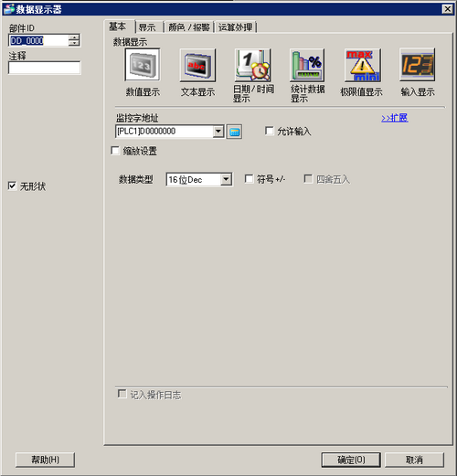
Task: Click into the 注释 comment field
Action: click(45, 68)
